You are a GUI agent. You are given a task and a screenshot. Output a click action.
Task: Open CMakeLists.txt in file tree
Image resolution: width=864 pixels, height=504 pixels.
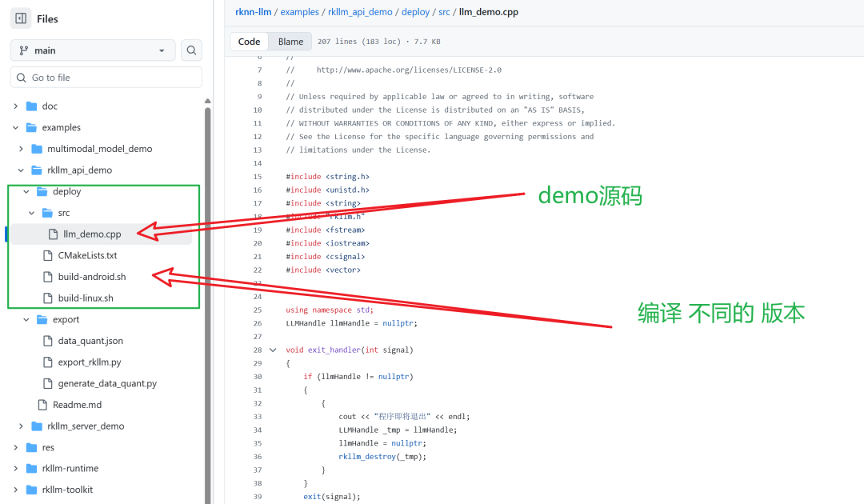[x=88, y=255]
